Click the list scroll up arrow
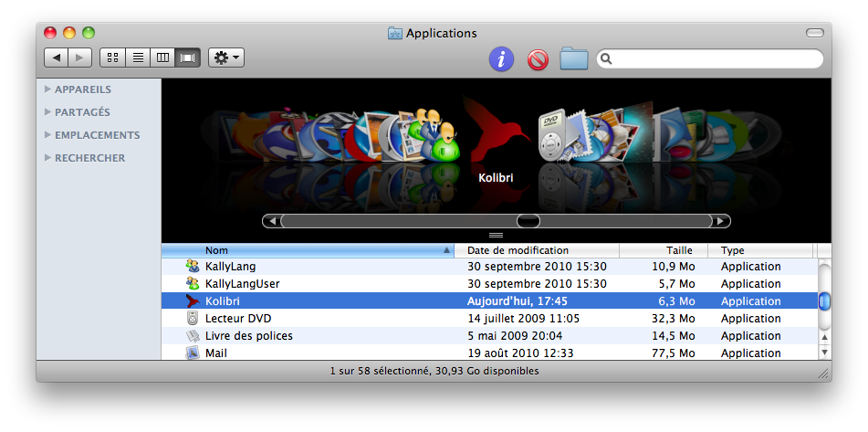This screenshot has width=868, height=432. pos(824,337)
